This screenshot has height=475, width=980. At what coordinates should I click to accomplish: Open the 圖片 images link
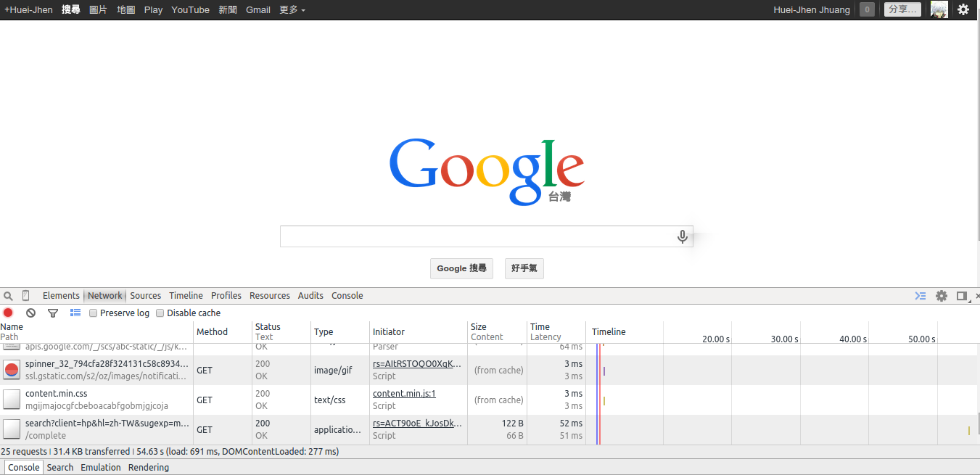pos(99,10)
